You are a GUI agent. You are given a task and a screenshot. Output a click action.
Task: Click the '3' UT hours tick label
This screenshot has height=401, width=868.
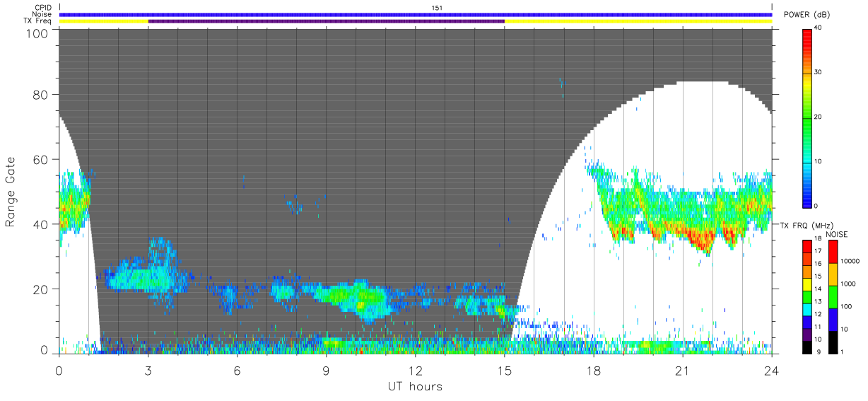click(148, 371)
